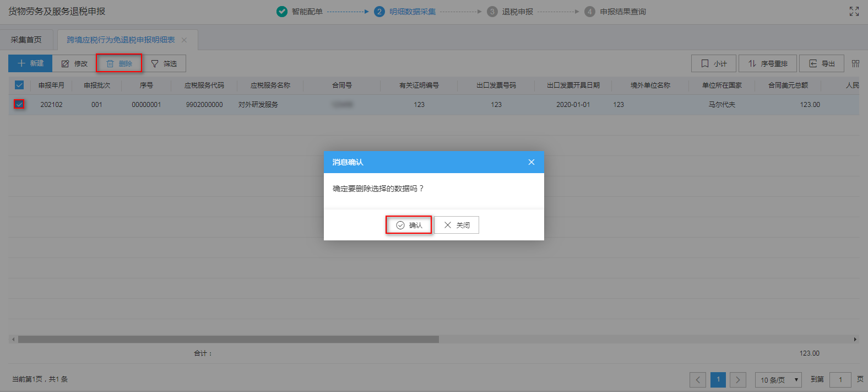Screen dimensions: 868x392
Task: Click the fullscreen expand icon
Action: pos(854,11)
